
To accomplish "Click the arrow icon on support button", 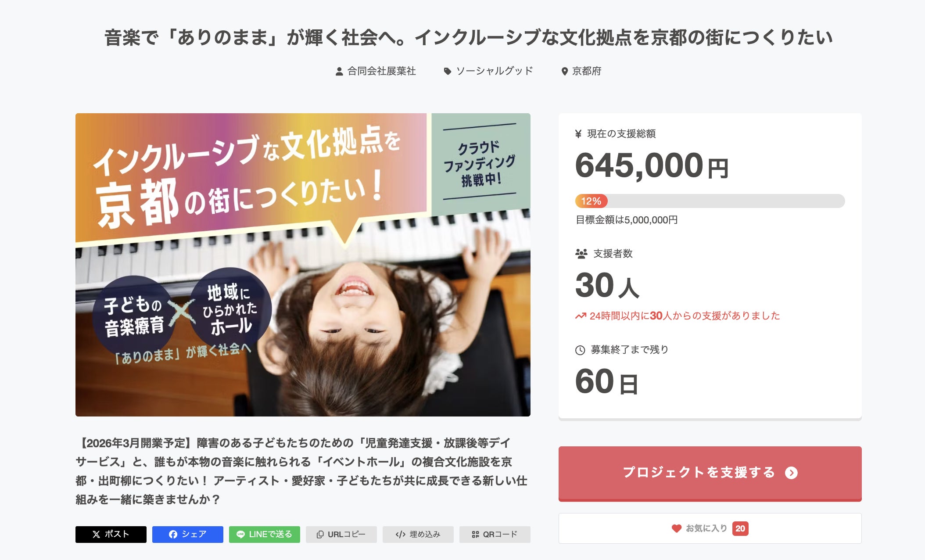I will (791, 473).
